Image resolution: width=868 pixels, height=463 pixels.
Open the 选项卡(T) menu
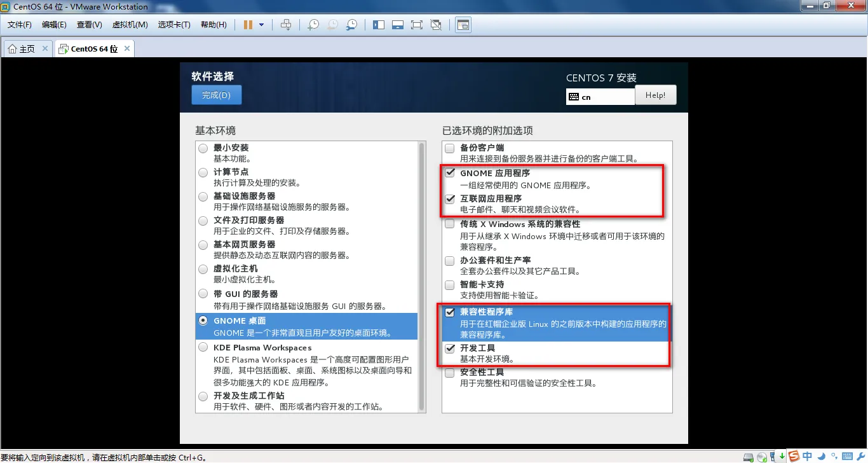pos(174,25)
